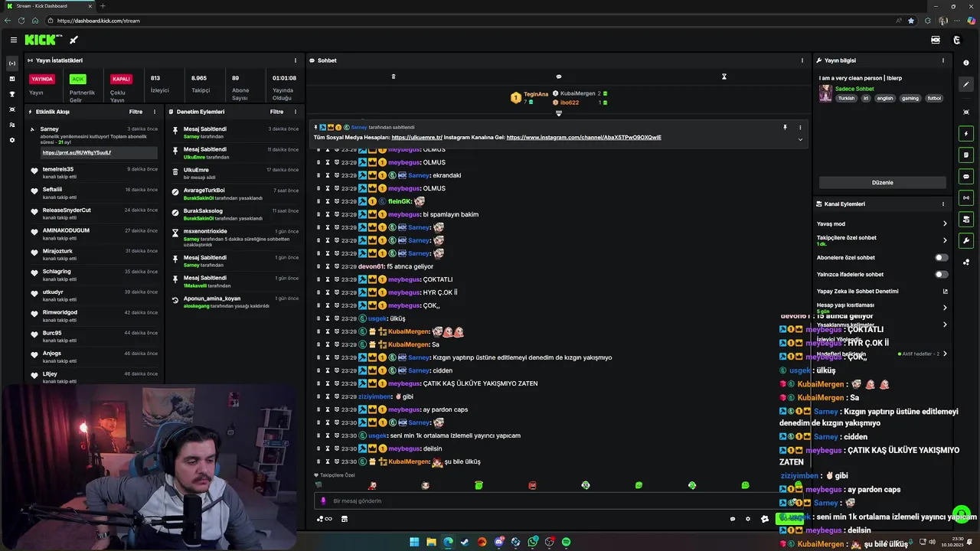Open the Windows Start menu
This screenshot has height=551, width=980.
coord(414,542)
